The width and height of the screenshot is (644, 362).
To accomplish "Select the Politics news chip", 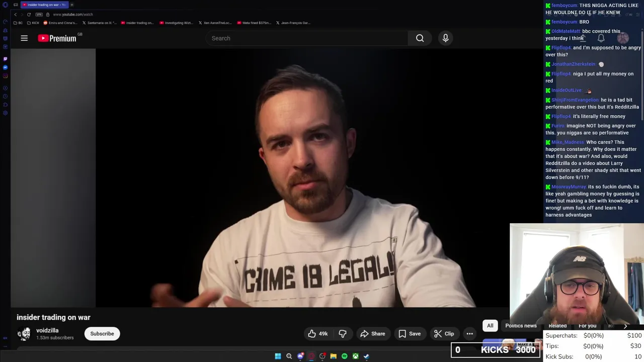I will pos(521,326).
